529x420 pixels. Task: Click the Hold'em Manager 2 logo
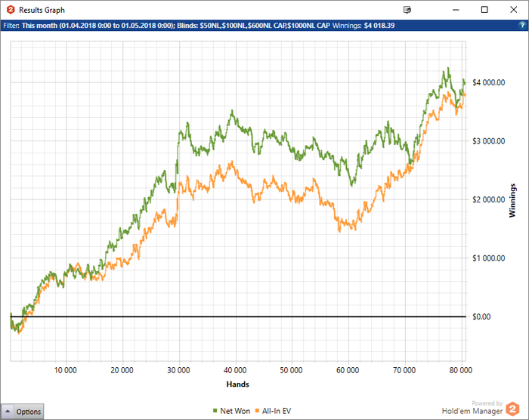coord(513,409)
